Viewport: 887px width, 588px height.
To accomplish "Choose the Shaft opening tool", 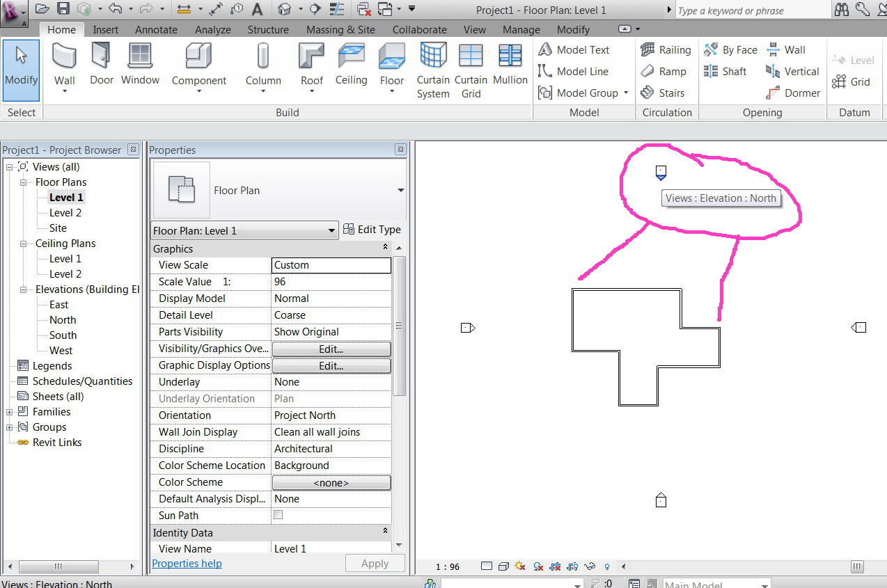I will coord(725,71).
